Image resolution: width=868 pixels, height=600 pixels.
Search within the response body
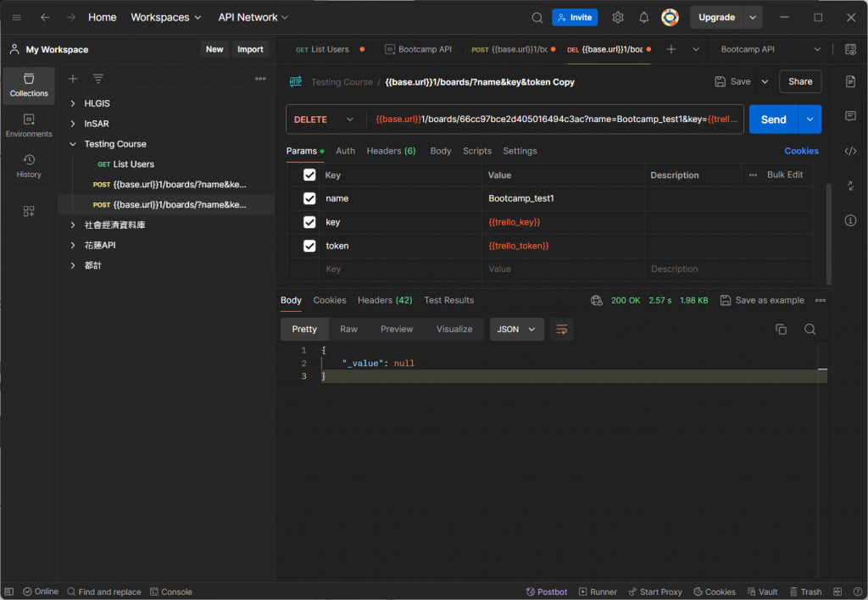point(810,330)
